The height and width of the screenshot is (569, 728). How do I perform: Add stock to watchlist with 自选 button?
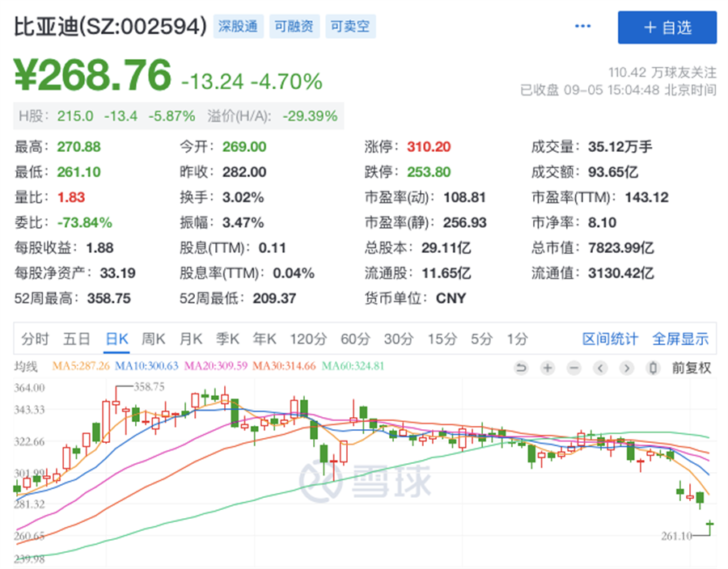667,27
